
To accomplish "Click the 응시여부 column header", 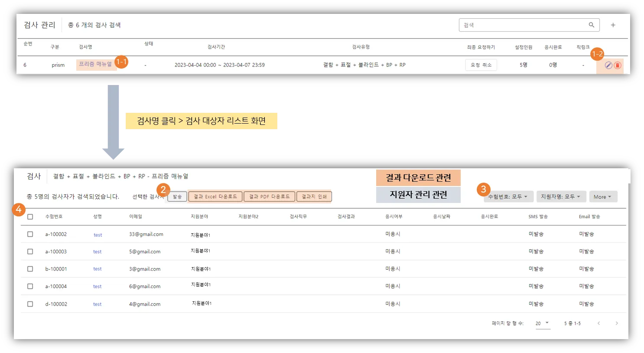I will (394, 217).
